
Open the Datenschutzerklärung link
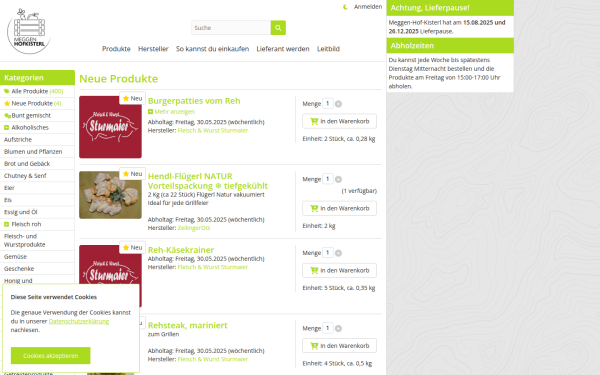tap(79, 321)
